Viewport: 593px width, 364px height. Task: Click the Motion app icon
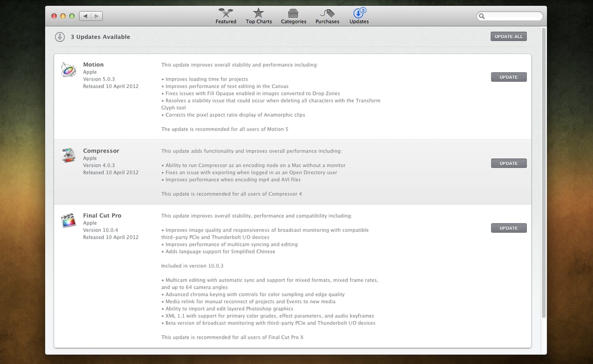coord(69,69)
